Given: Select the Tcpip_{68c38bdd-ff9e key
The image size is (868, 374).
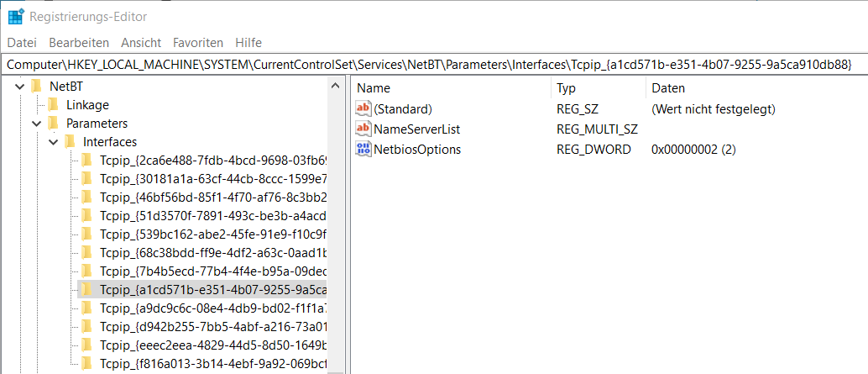Looking at the screenshot, I should point(214,253).
